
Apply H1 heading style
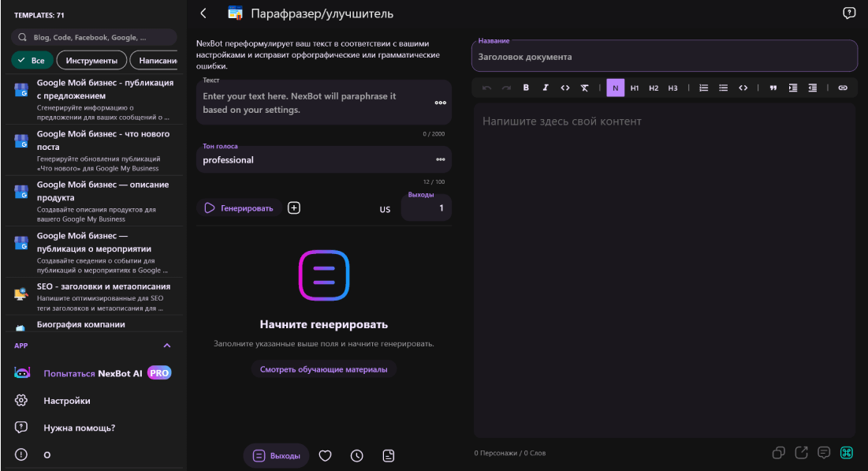tap(635, 88)
